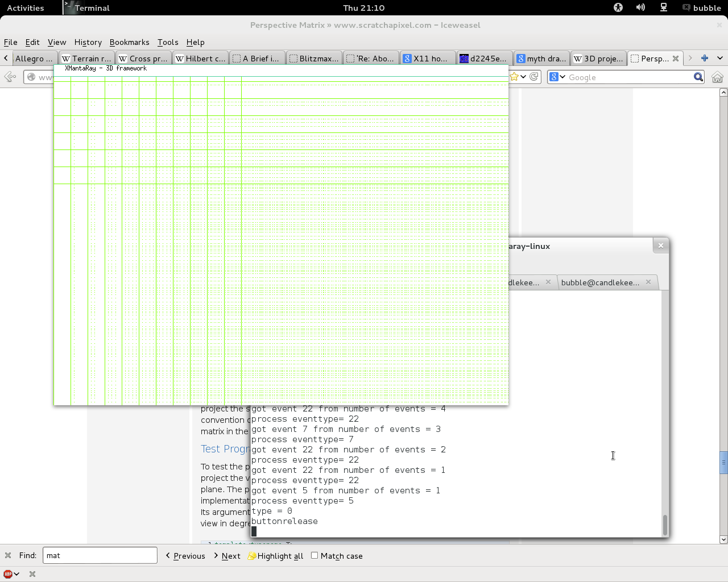The height and width of the screenshot is (582, 728).
Task: Click the terminal's vertical scrollbar thumb
Action: click(x=665, y=525)
